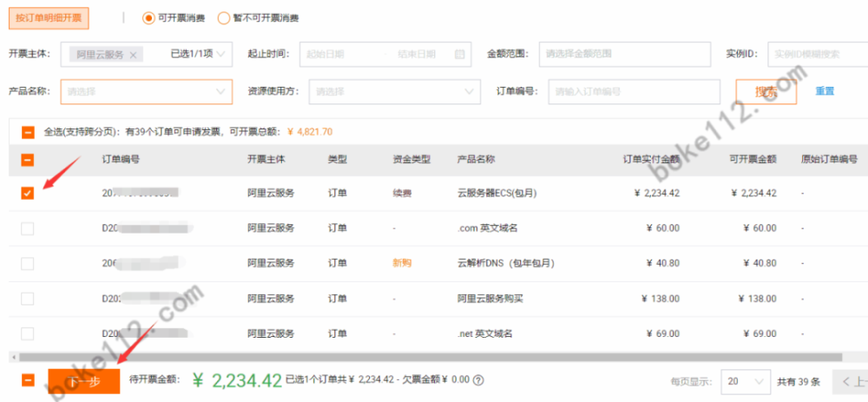Click the 搜索 button
The width and height of the screenshot is (868, 402).
(x=766, y=92)
